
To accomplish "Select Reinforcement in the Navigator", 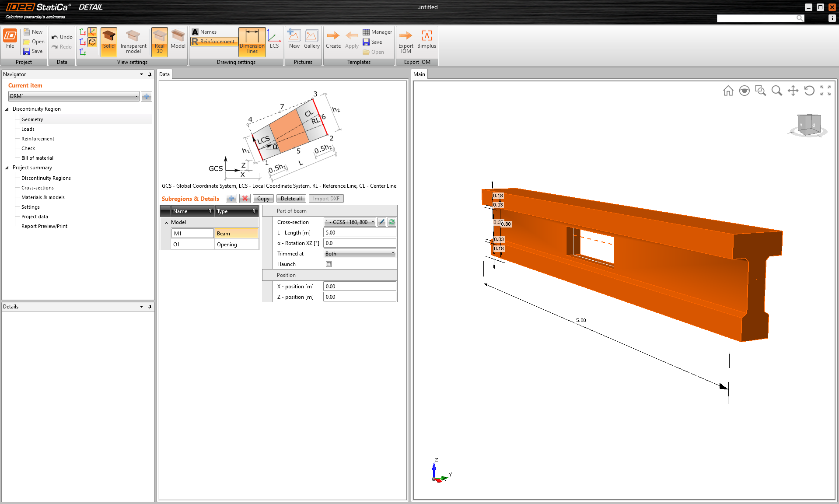I will (x=38, y=139).
